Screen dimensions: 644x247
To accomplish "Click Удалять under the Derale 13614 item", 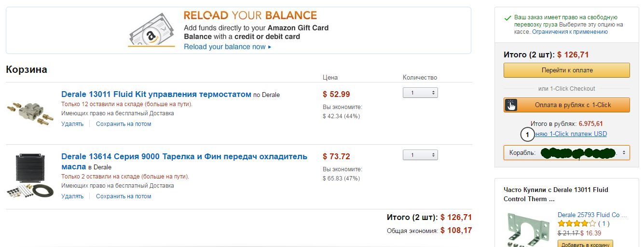I will click(72, 196).
